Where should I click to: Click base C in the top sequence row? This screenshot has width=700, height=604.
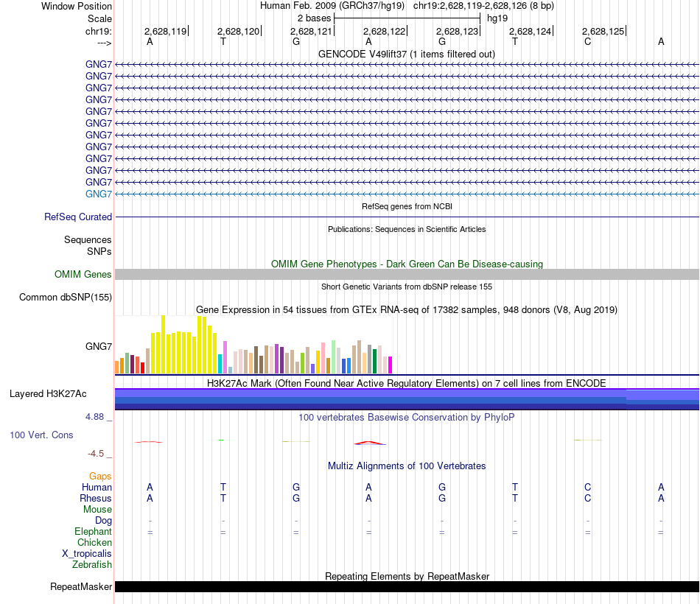tap(587, 41)
